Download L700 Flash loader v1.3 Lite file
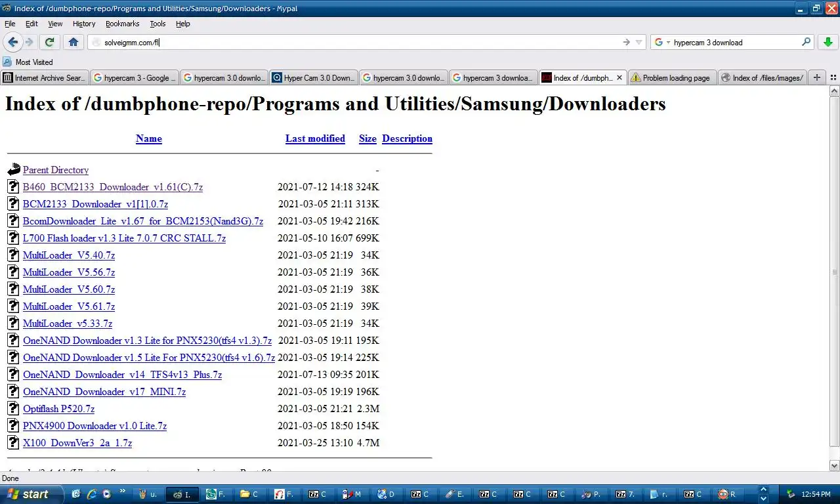The height and width of the screenshot is (504, 840). pos(124,238)
